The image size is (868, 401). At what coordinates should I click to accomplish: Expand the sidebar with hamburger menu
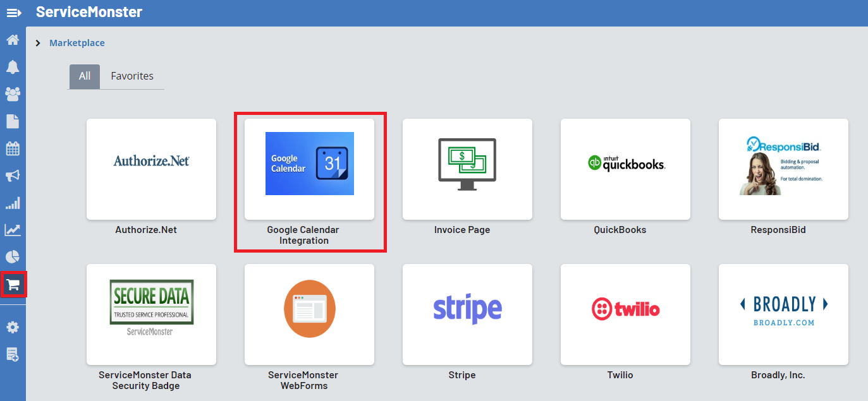(x=13, y=13)
